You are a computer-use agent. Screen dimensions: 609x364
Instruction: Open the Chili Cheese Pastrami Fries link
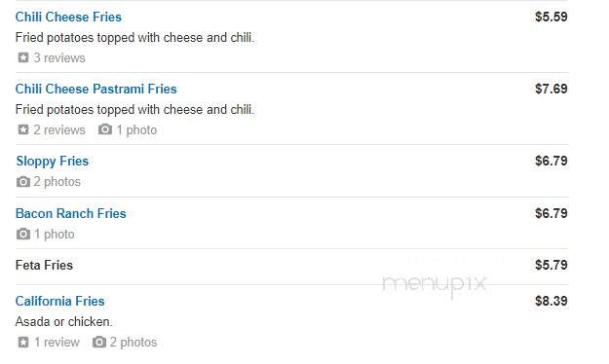click(x=95, y=89)
